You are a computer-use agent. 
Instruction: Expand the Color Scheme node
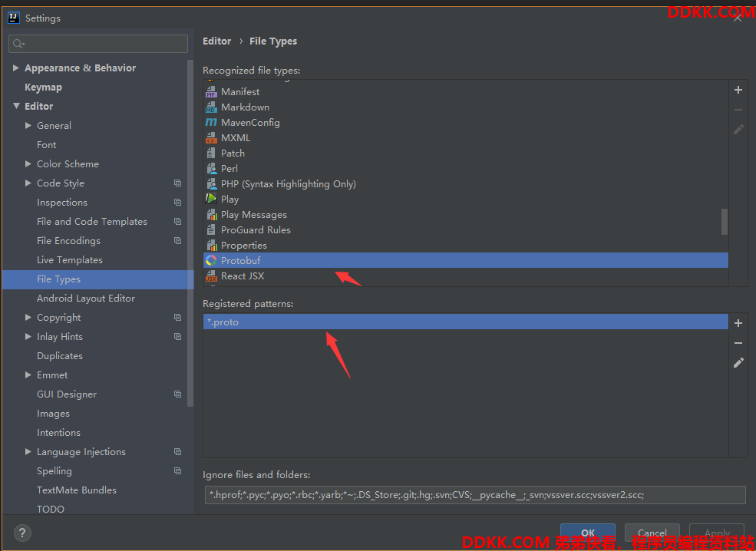point(28,164)
